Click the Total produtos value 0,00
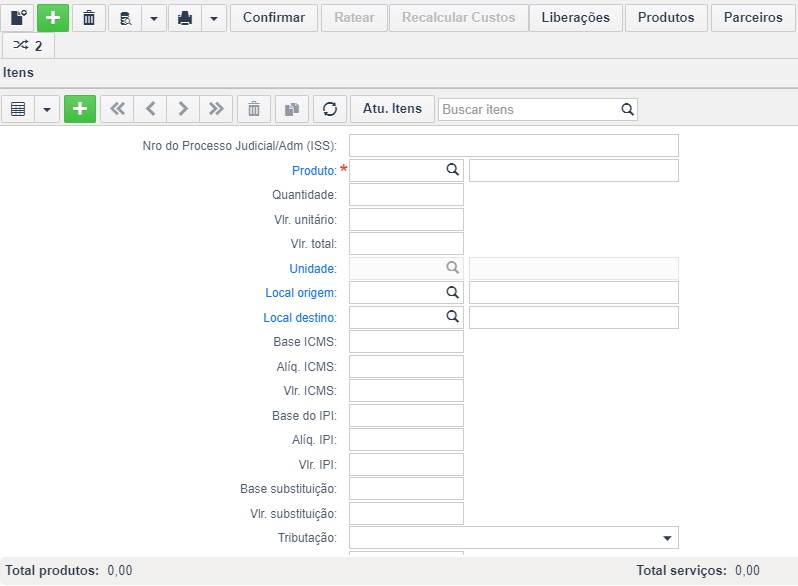This screenshot has height=586, width=798. coord(120,570)
